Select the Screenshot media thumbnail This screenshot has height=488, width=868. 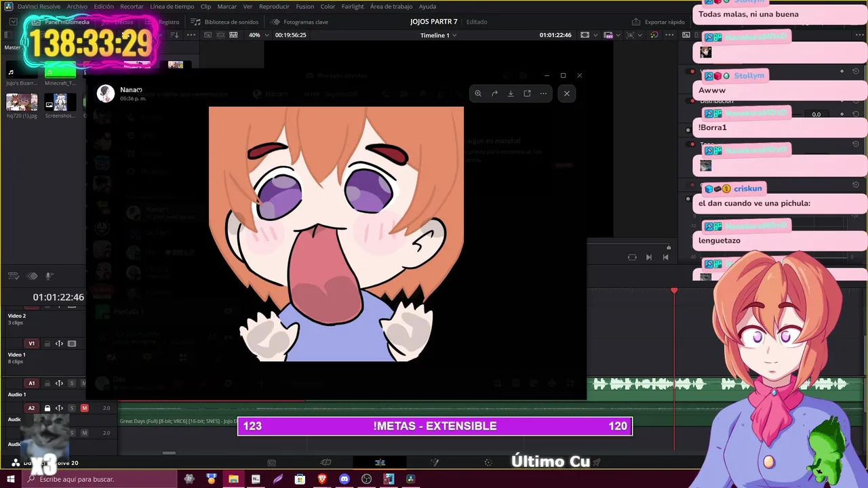click(x=60, y=102)
